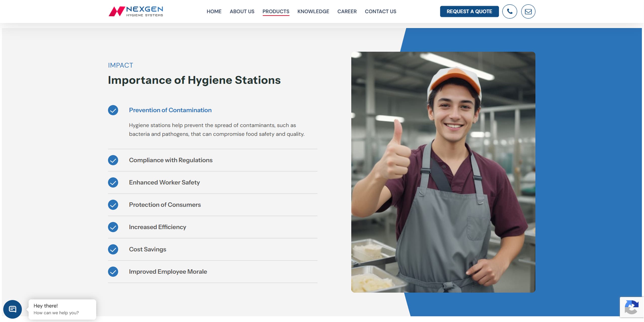Expand the Improved Employee Morale item

pos(213,272)
